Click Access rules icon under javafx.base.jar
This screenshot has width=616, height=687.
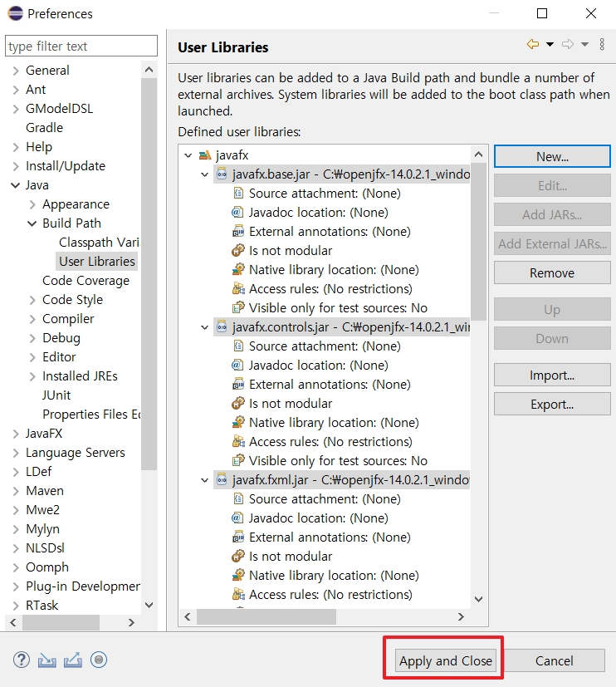(238, 289)
